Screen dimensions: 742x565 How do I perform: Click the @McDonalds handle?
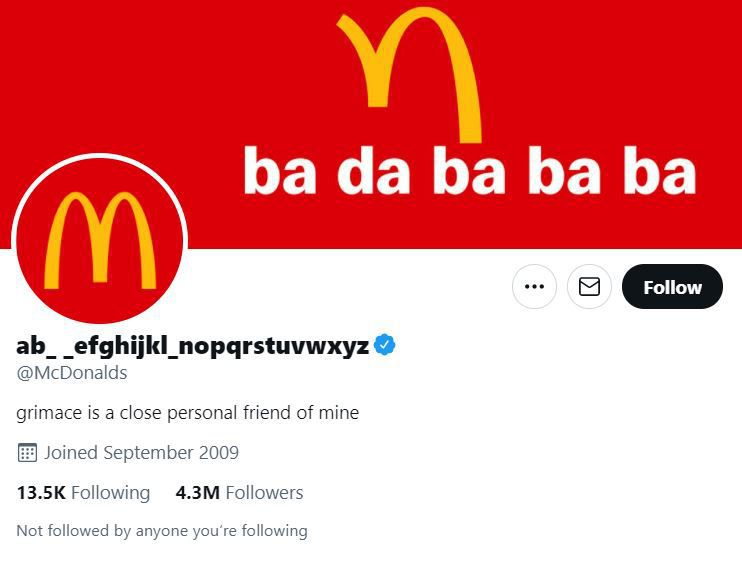coord(72,373)
